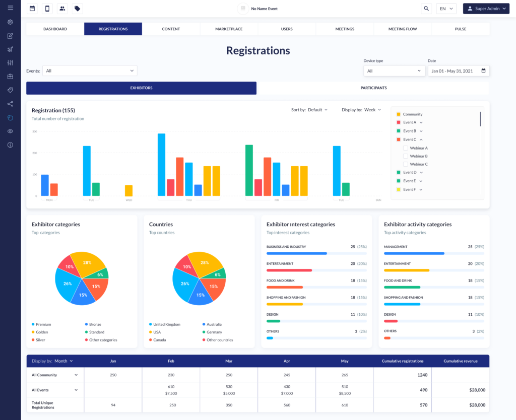The image size is (516, 420).
Task: Click the eye preview icon in sidebar
Action: pos(10,131)
